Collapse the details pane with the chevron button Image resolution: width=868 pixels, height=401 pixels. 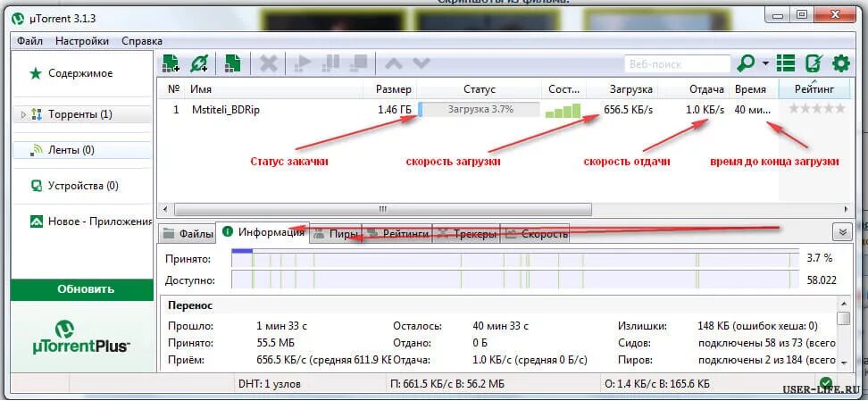pos(842,232)
